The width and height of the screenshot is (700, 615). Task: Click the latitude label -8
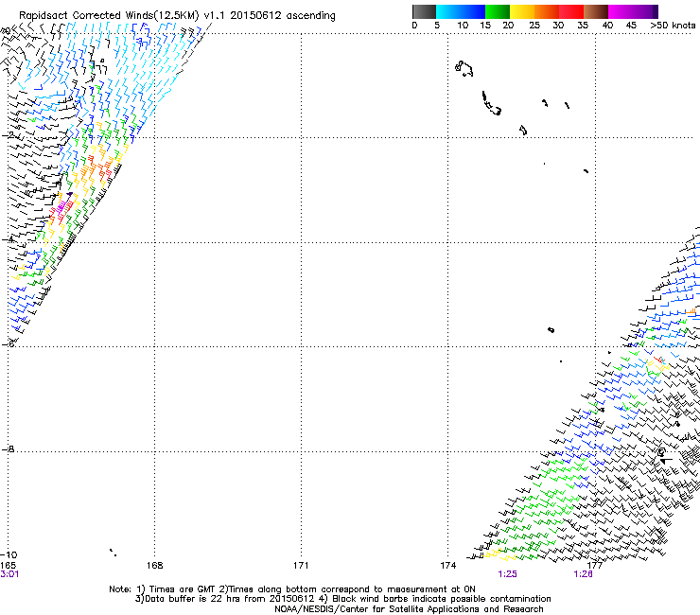[x=8, y=448]
